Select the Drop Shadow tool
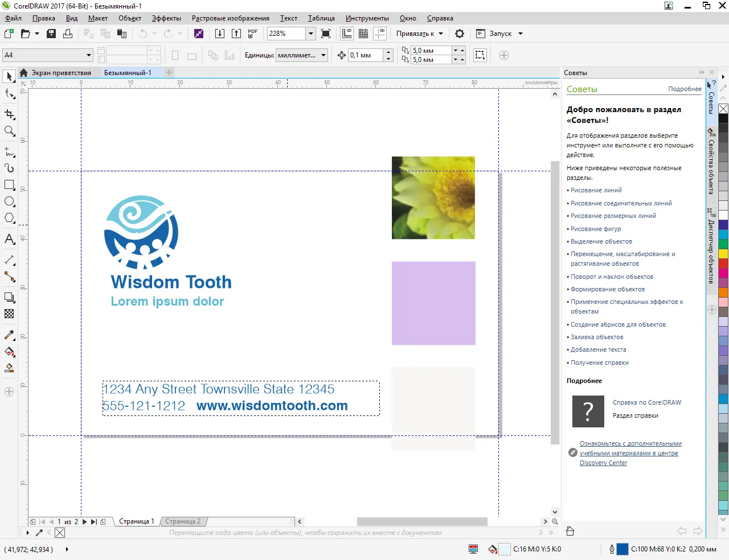Viewport: 729px width, 560px height. pos(9,297)
